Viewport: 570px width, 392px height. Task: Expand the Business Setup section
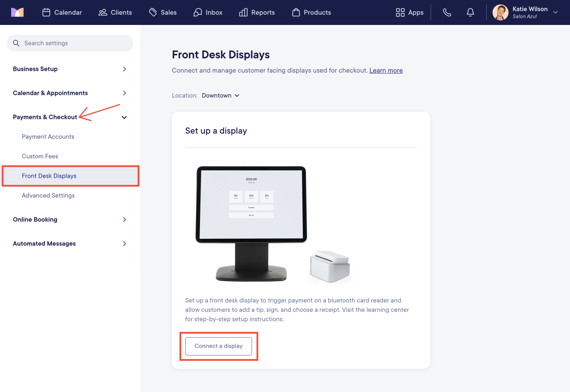click(70, 69)
